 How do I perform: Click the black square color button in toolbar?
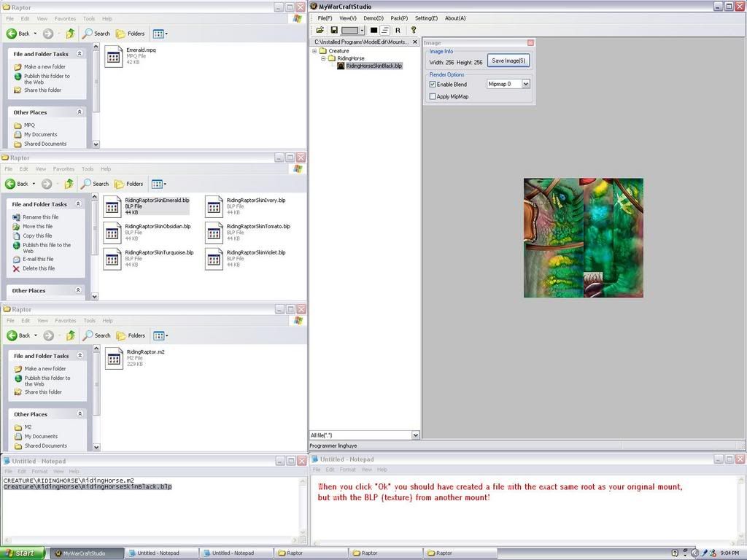coord(374,31)
